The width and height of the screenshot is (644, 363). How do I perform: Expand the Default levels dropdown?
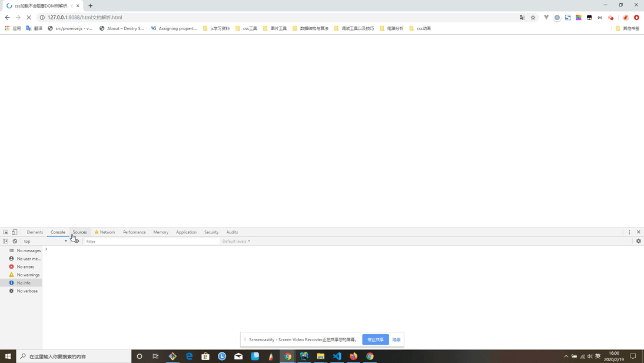[236, 242]
